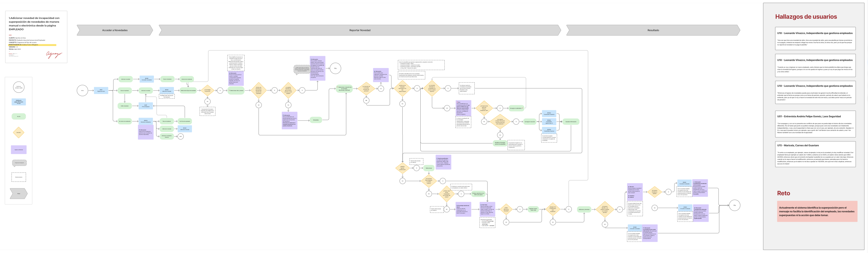Select the "¿Realizar aportes parafiscales?" decision diamond
Screen dimensions: 868x253
pyautogui.click(x=402, y=168)
